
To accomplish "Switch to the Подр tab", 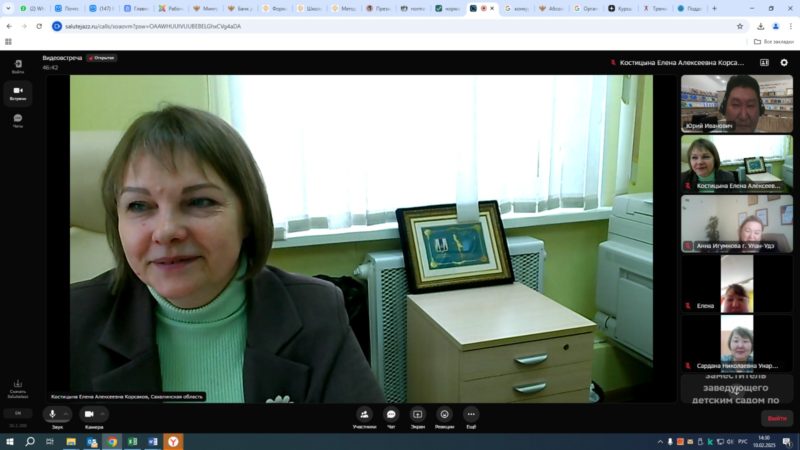I will 690,8.
